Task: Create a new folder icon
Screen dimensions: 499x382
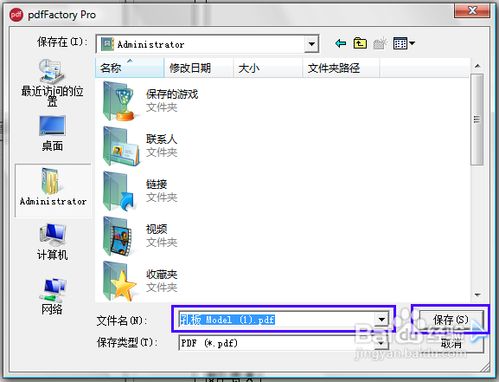Action: [380, 43]
